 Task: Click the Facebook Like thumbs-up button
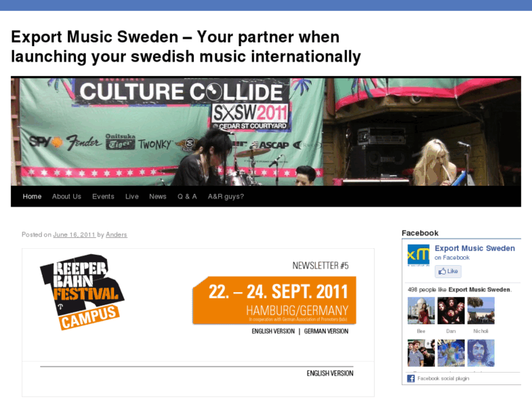448,272
